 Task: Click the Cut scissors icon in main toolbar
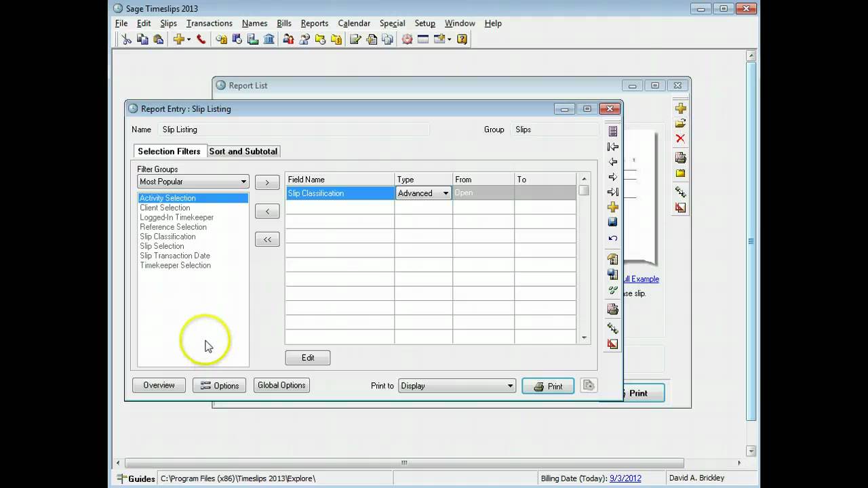coord(126,39)
